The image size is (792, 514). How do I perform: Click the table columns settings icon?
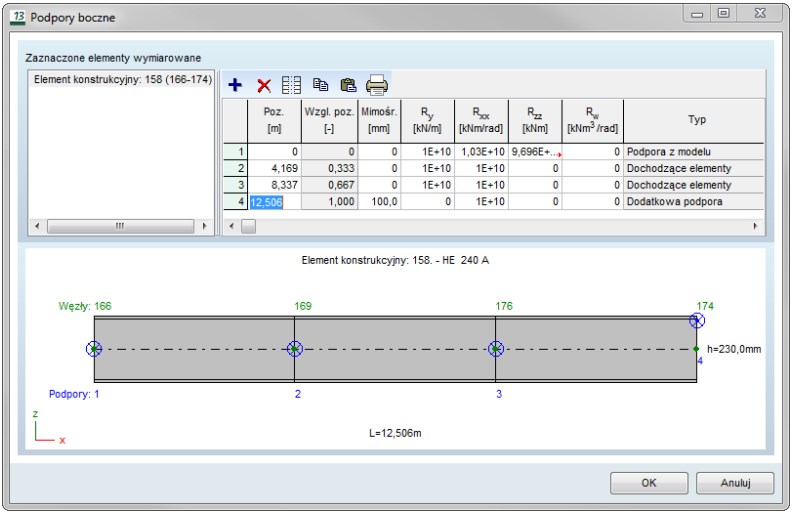pyautogui.click(x=291, y=85)
